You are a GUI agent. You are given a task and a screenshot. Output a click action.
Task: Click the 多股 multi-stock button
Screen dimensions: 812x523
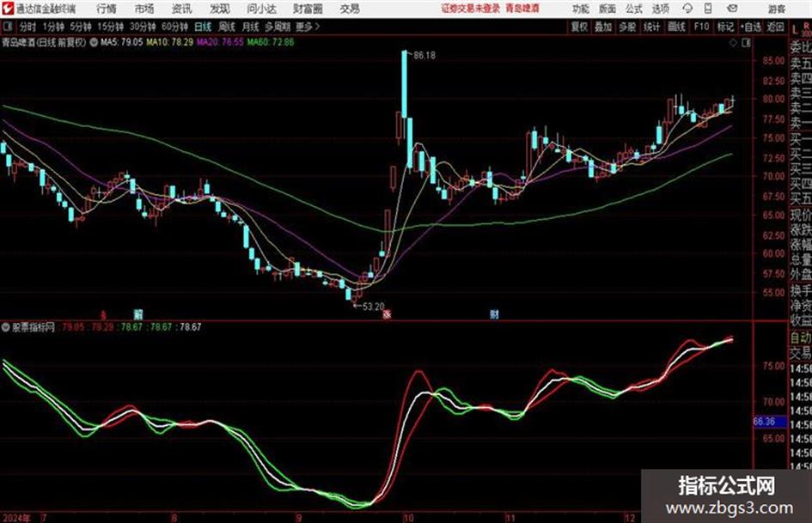click(627, 27)
